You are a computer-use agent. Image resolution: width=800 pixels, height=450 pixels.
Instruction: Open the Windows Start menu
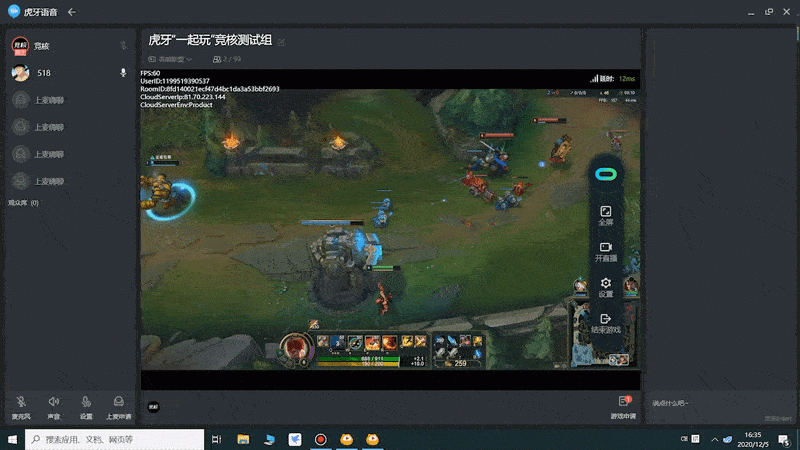tap(12, 439)
